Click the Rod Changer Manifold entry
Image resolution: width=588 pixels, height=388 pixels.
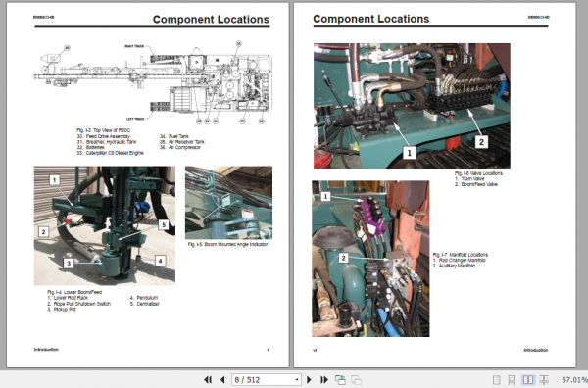pyautogui.click(x=460, y=261)
